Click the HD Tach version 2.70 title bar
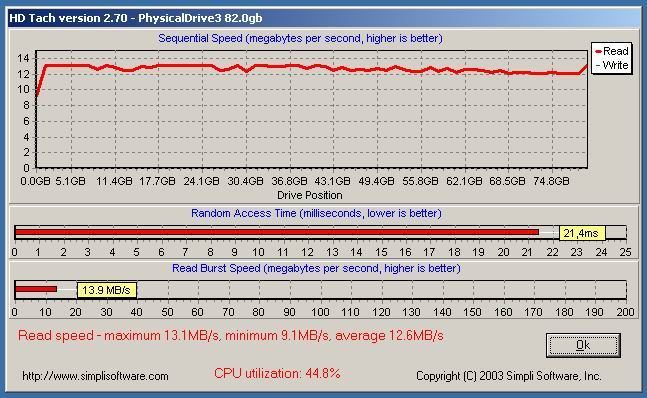 [324, 18]
